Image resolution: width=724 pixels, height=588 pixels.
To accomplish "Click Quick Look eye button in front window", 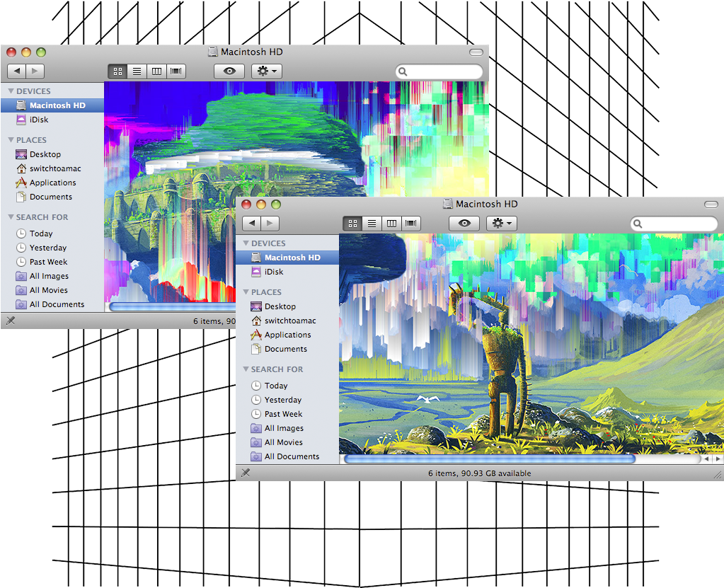I will click(464, 224).
